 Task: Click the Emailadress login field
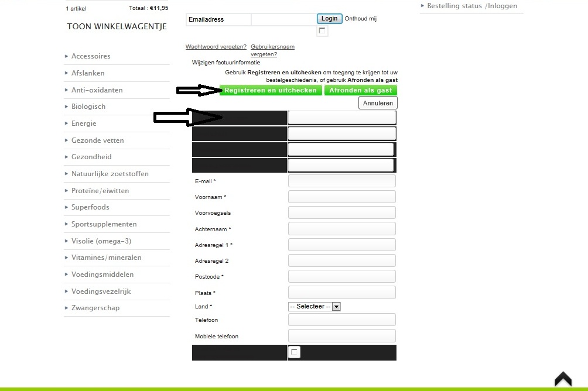pos(218,19)
